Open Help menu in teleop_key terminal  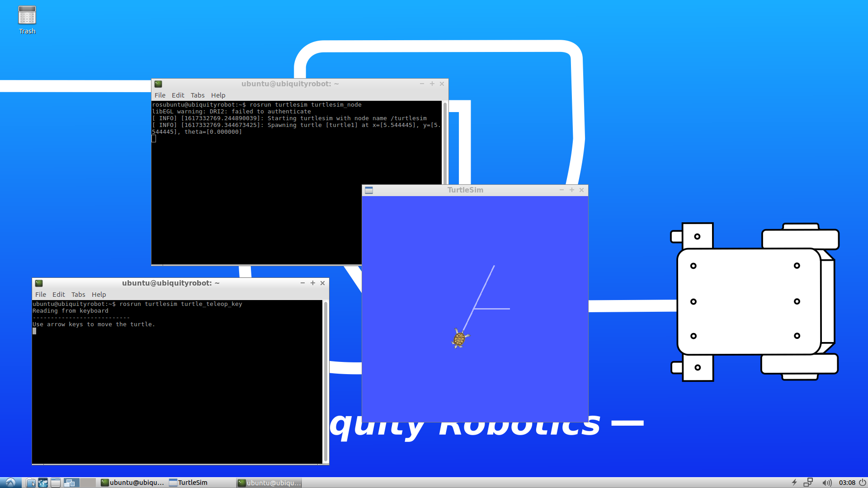click(x=99, y=294)
